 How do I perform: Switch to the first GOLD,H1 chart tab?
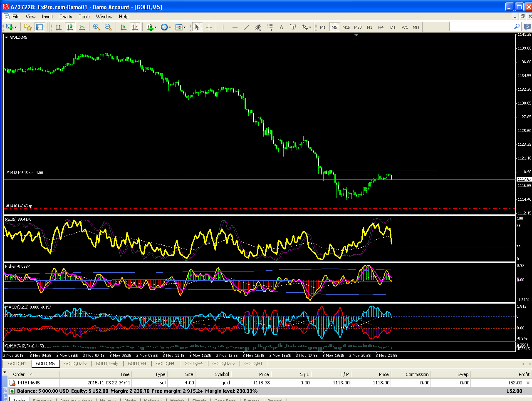(17, 364)
